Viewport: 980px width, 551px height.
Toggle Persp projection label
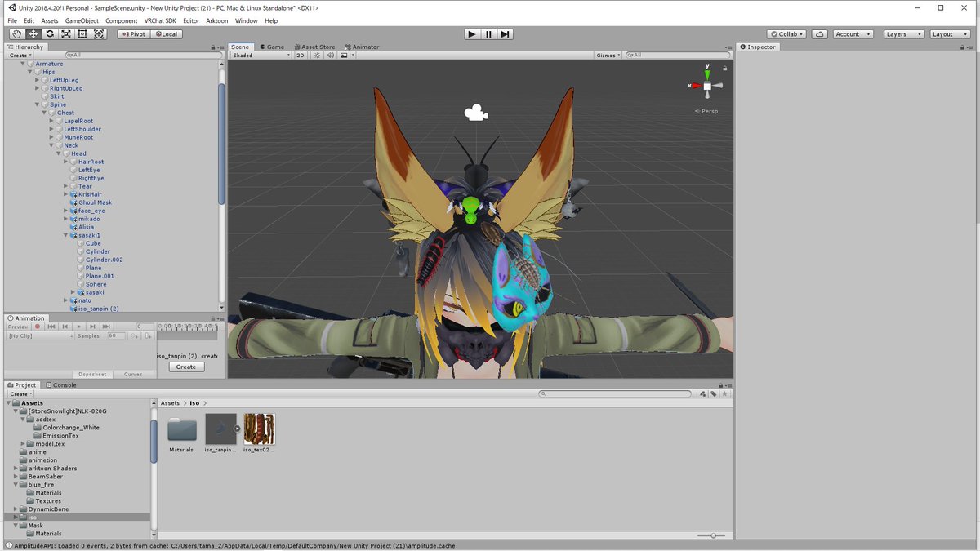[707, 111]
